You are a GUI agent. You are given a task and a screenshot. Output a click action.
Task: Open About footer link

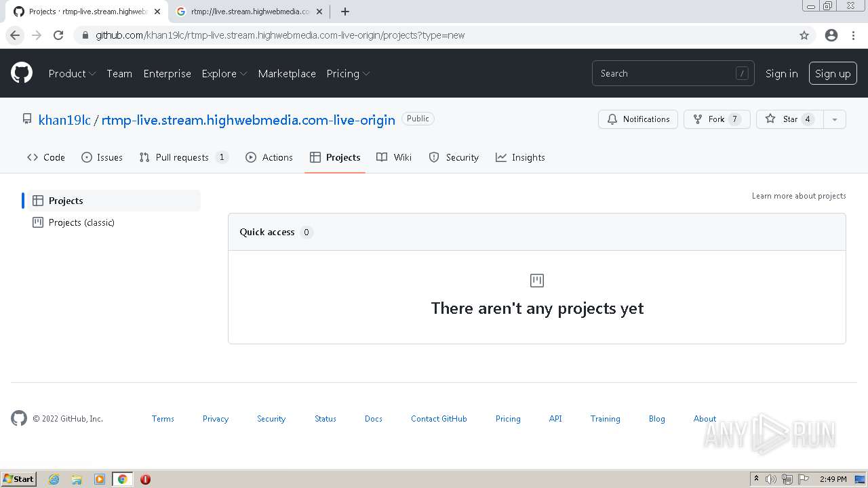[x=705, y=419]
